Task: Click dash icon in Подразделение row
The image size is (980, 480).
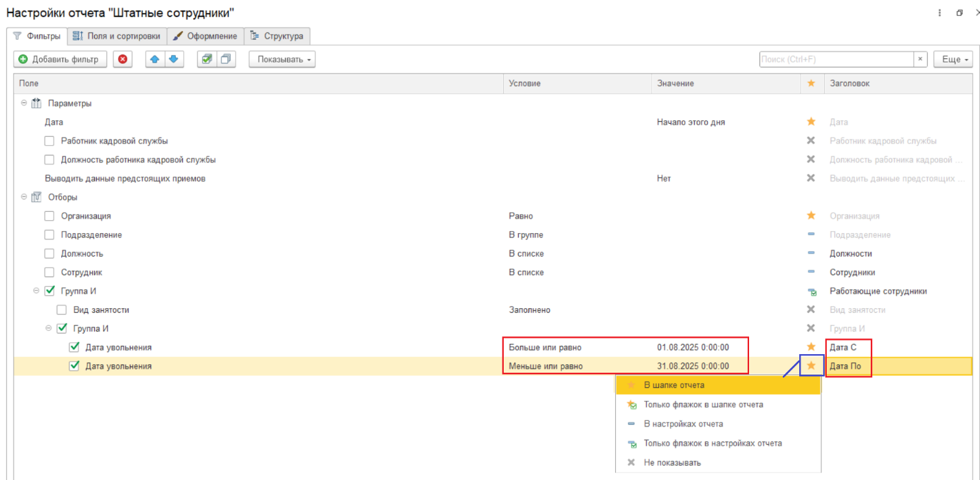Action: (811, 234)
